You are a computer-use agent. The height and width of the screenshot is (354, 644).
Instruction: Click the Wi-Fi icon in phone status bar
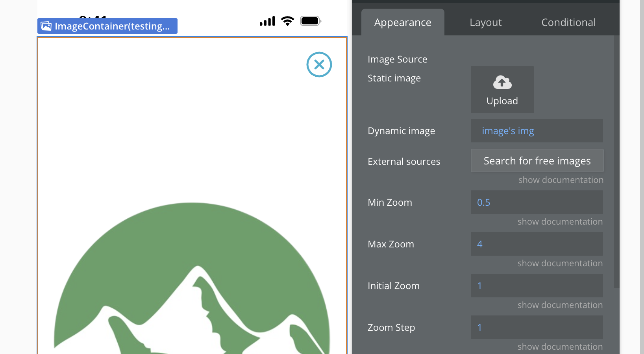288,21
